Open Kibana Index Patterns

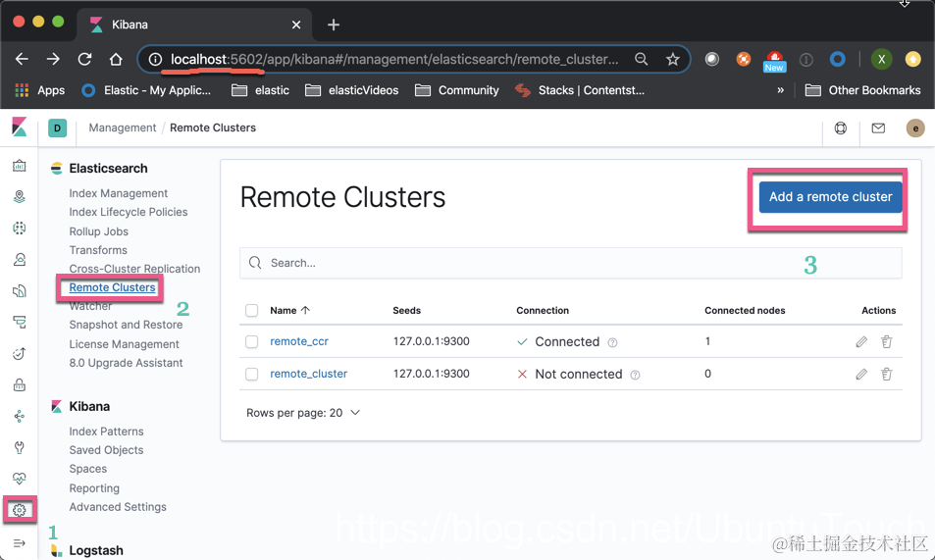106,432
